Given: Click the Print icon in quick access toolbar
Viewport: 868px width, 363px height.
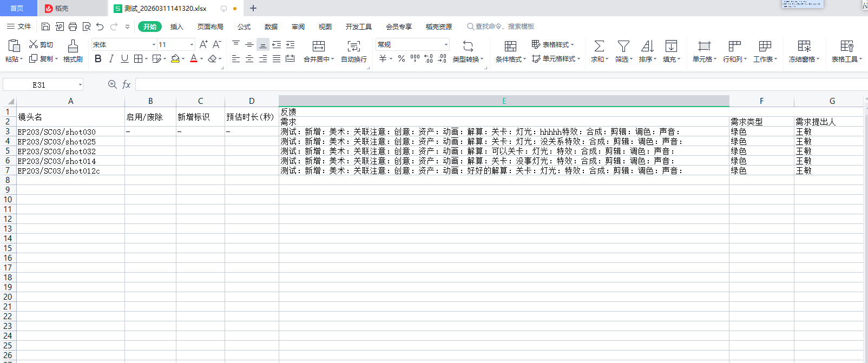Looking at the screenshot, I should click(x=73, y=27).
